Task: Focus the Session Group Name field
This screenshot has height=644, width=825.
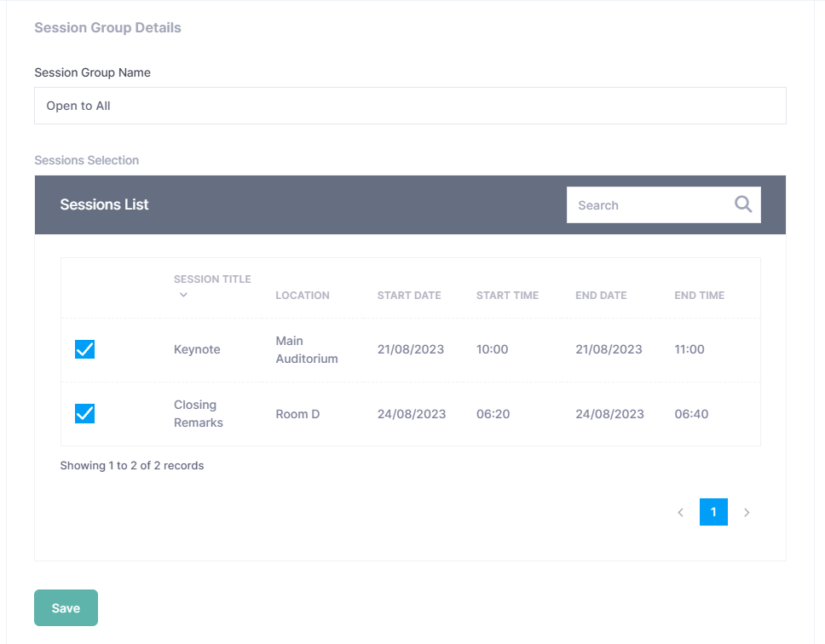Action: [x=410, y=106]
